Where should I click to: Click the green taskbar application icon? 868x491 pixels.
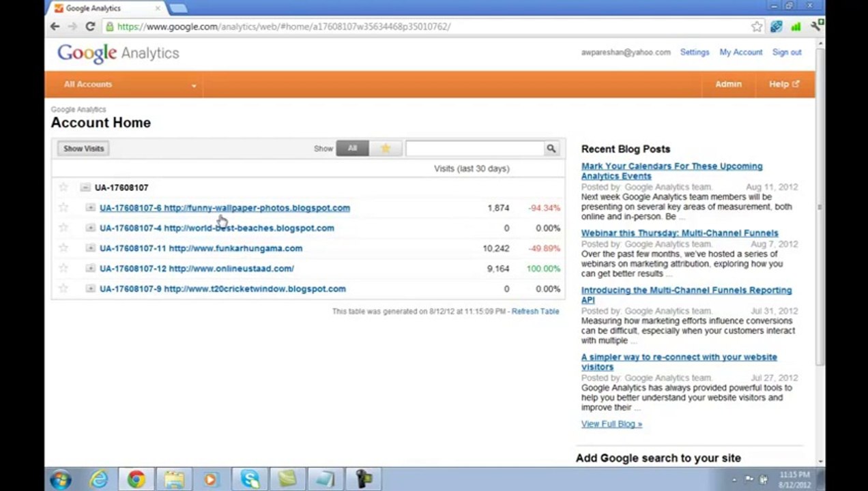pos(287,479)
